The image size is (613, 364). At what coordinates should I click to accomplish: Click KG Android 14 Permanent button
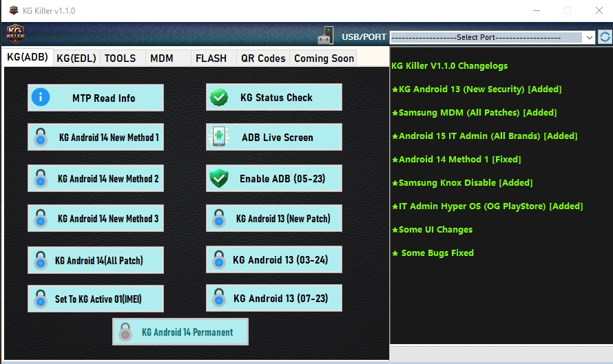[x=180, y=332]
